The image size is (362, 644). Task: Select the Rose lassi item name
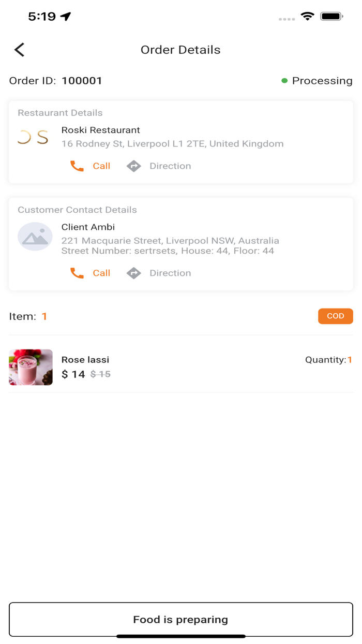coord(85,360)
